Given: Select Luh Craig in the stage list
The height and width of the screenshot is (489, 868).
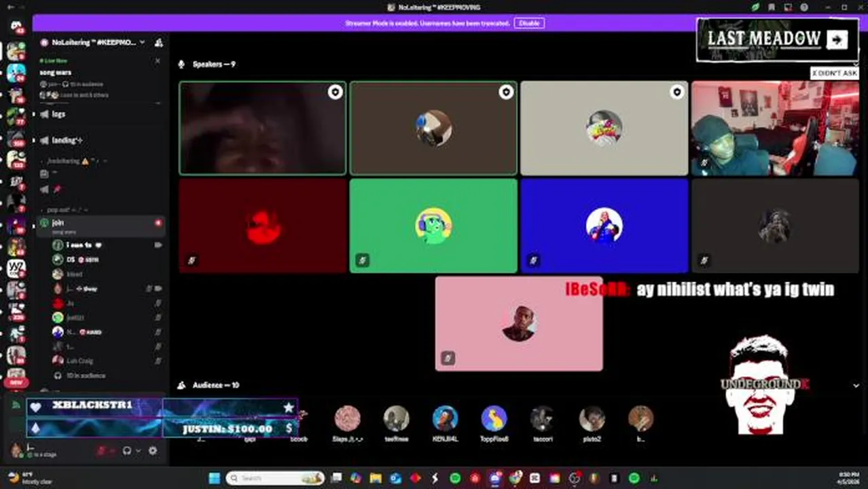Looking at the screenshot, I should pos(107,361).
